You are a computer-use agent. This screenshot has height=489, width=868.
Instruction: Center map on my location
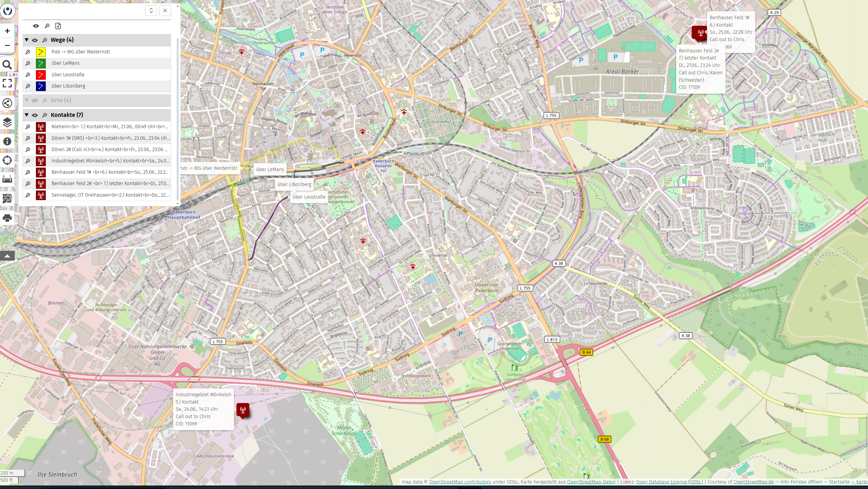point(7,160)
